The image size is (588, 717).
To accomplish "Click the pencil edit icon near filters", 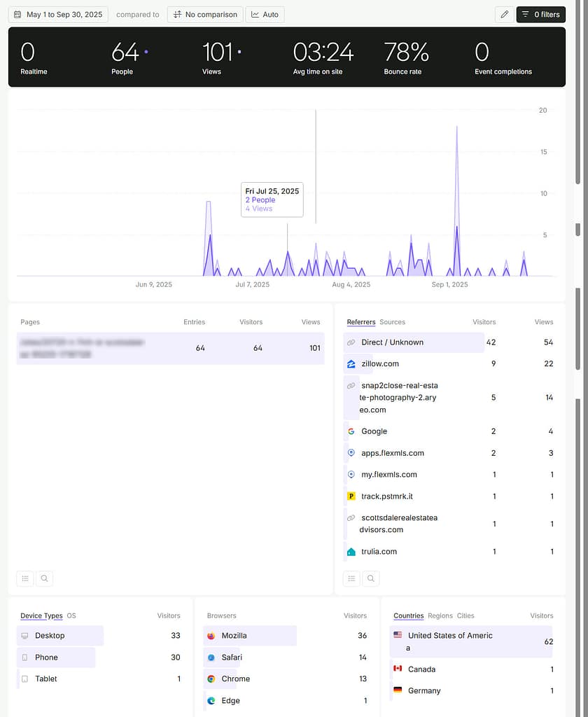I will click(x=505, y=14).
